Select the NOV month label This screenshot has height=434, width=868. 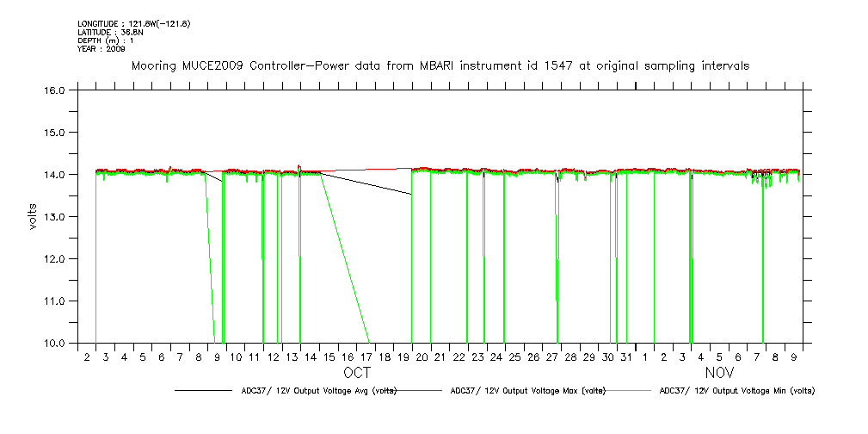click(719, 373)
